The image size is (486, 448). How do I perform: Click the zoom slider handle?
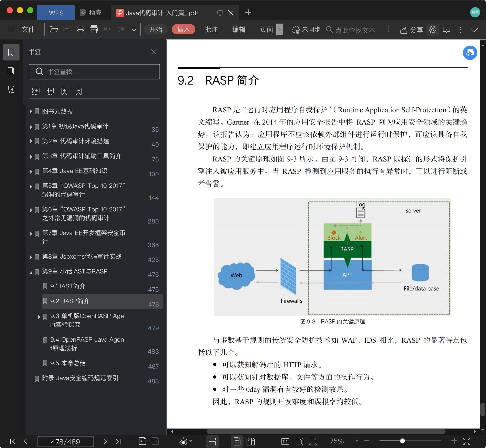[402, 441]
